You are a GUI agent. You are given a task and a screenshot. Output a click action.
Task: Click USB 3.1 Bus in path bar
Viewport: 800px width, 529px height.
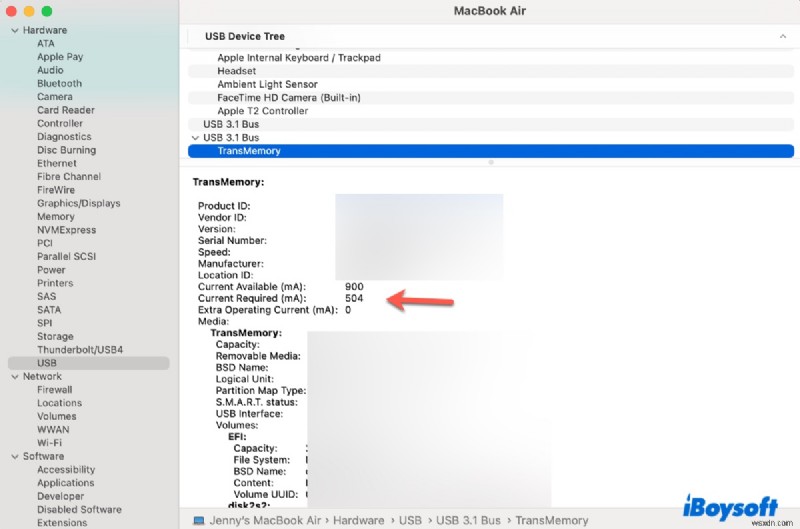(x=468, y=520)
